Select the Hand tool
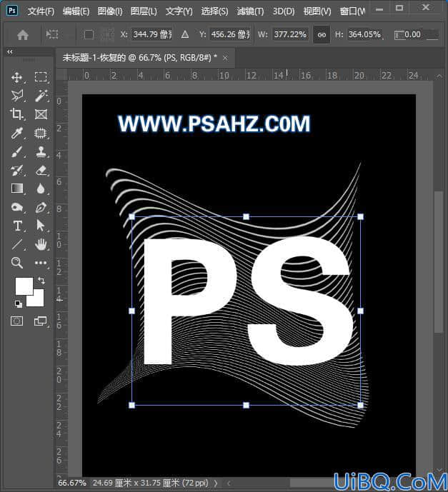The image size is (448, 492). click(x=41, y=244)
